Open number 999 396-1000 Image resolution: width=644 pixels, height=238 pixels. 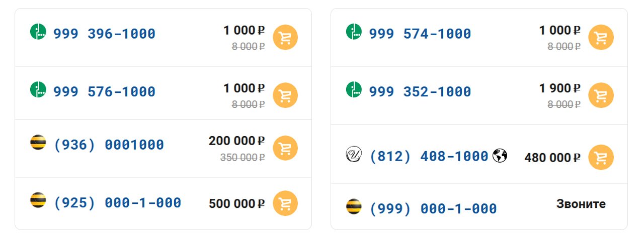105,34
